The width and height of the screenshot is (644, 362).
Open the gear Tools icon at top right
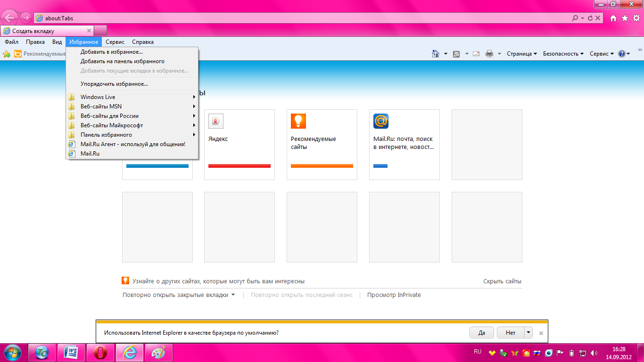tap(636, 18)
